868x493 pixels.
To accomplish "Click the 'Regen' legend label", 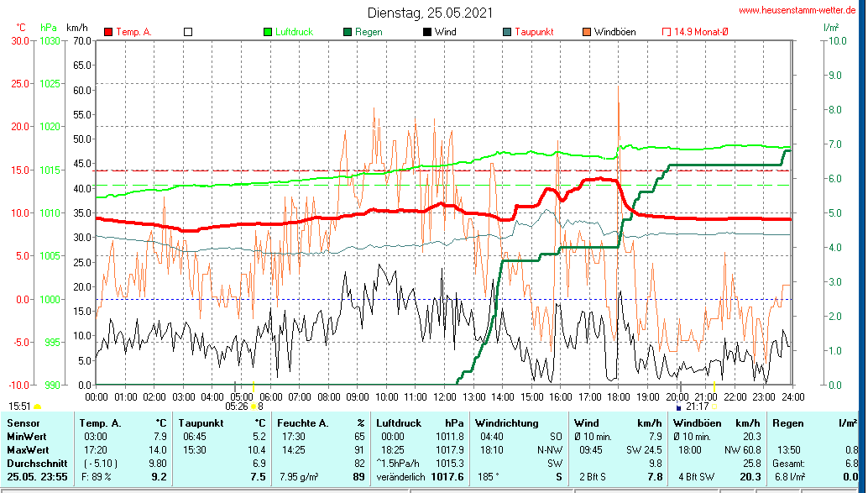I will point(369,32).
